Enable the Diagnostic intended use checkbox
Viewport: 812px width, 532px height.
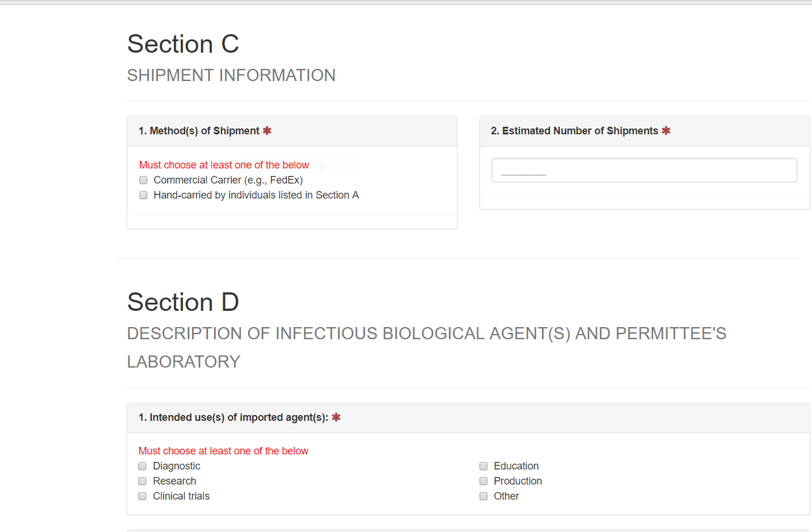(142, 466)
